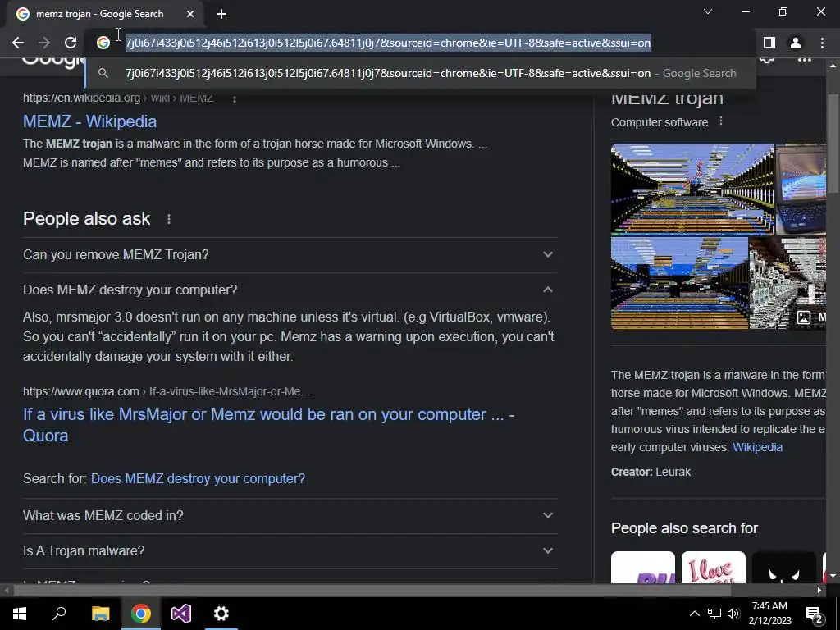Image resolution: width=840 pixels, height=630 pixels.
Task: Show hidden system tray icons
Action: point(694,614)
